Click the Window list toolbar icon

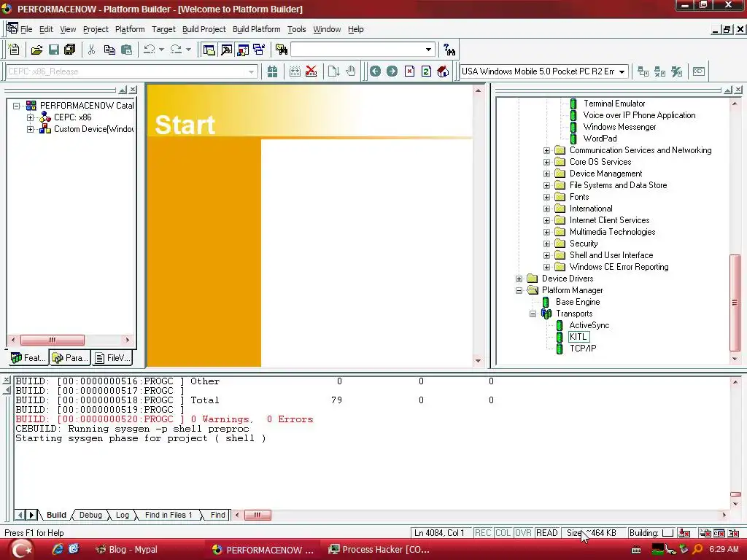(x=259, y=50)
